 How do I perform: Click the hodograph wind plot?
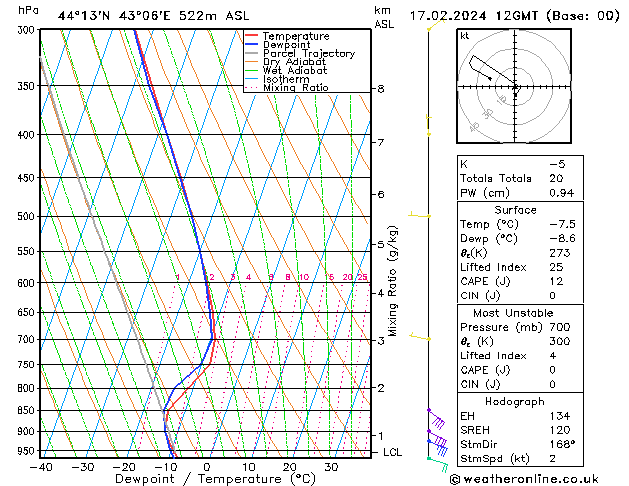point(514,86)
